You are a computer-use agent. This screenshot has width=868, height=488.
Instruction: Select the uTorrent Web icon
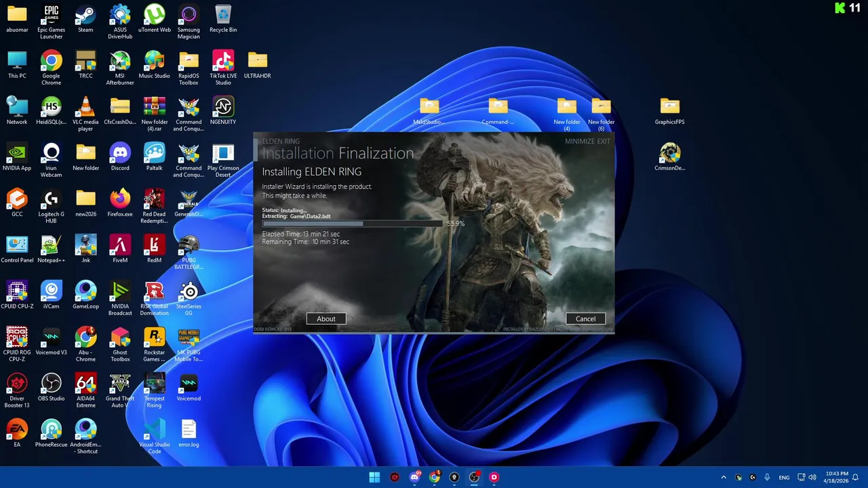point(155,19)
